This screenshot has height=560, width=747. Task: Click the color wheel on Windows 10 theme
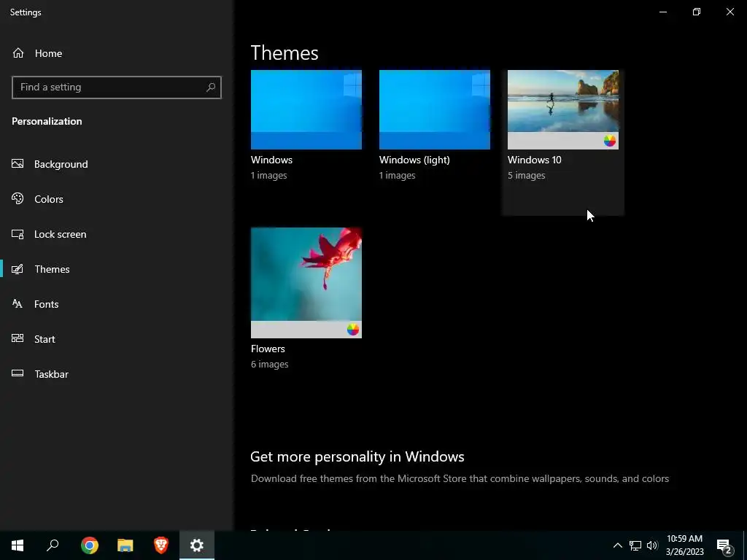coord(610,141)
